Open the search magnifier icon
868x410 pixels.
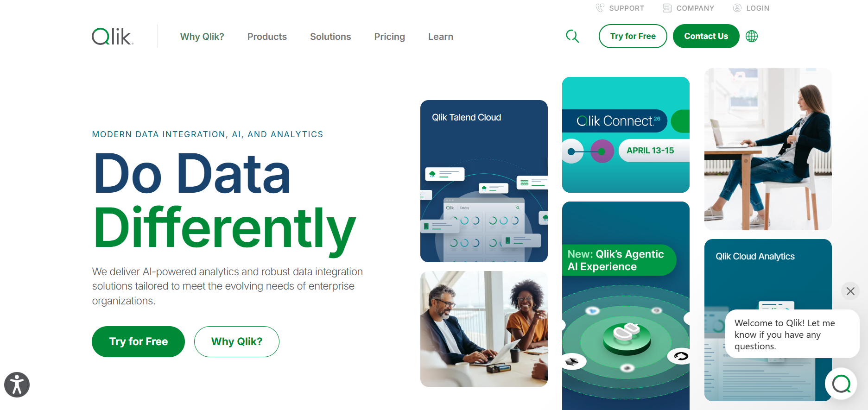572,36
